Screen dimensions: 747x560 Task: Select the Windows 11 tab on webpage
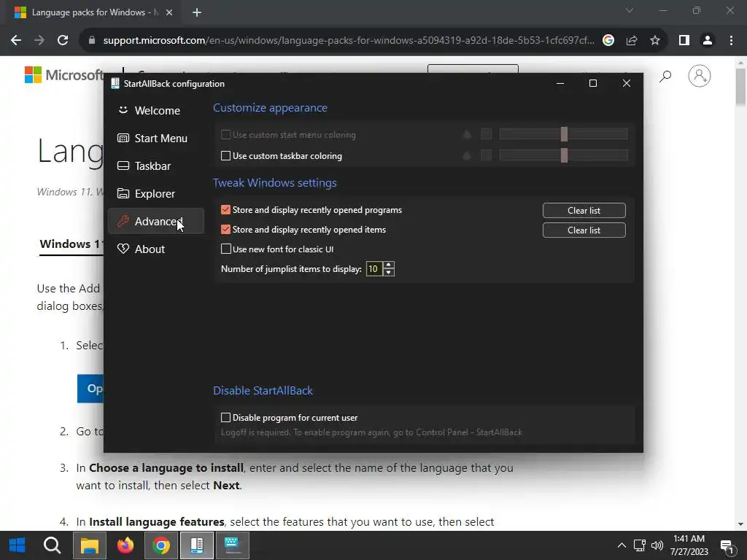pyautogui.click(x=71, y=244)
